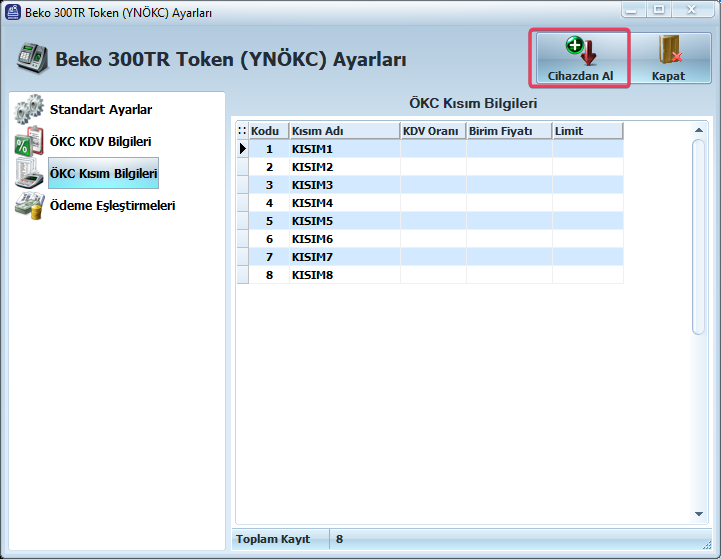
Task: Click the cash register icon in header
Action: (x=33, y=58)
